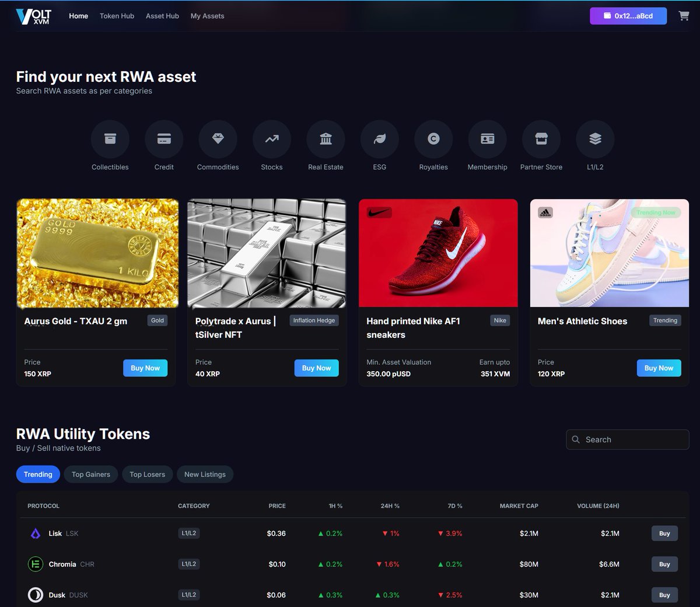Click the PRICE column header
Image resolution: width=700 pixels, height=607 pixels.
[x=277, y=506]
